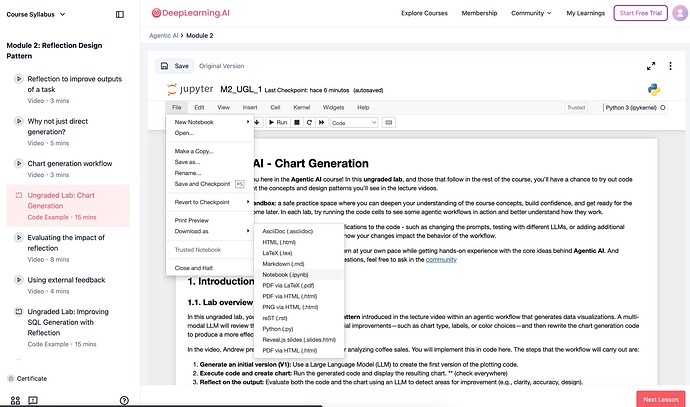Click the Start Free Trial button
Image resolution: width=690 pixels, height=407 pixels.
(640, 13)
